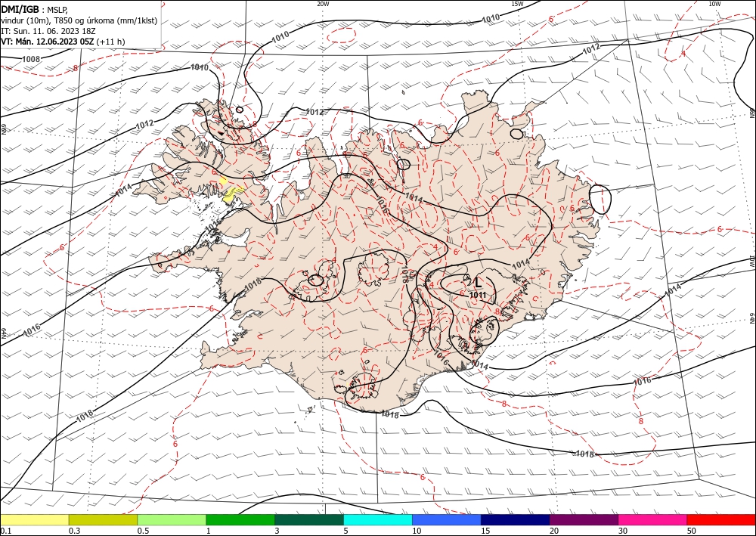Pick the blue 10–15 legend swatch
756x536 pixels.
pyautogui.click(x=447, y=519)
